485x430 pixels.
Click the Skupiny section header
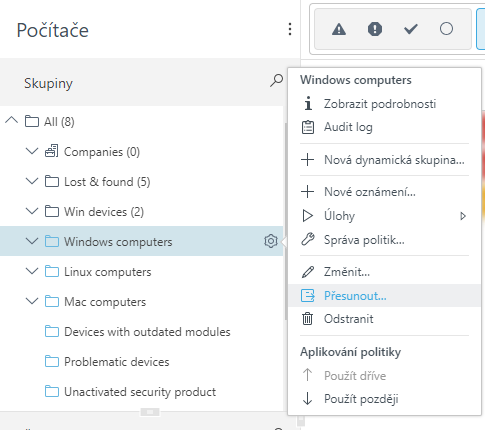[x=48, y=83]
